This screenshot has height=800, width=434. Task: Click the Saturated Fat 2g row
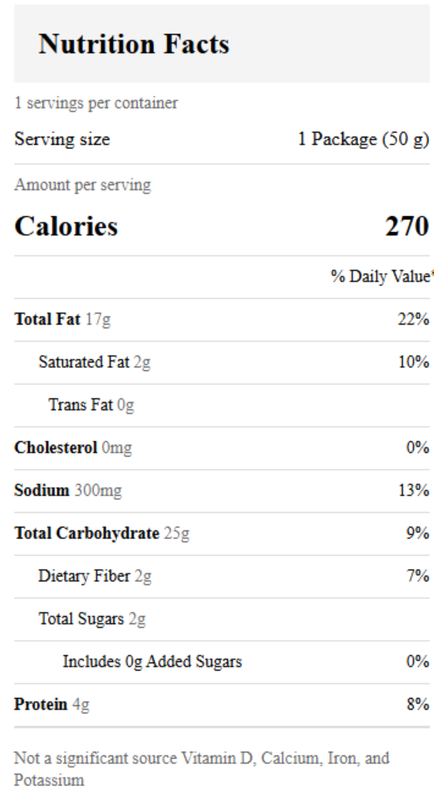pos(222,362)
